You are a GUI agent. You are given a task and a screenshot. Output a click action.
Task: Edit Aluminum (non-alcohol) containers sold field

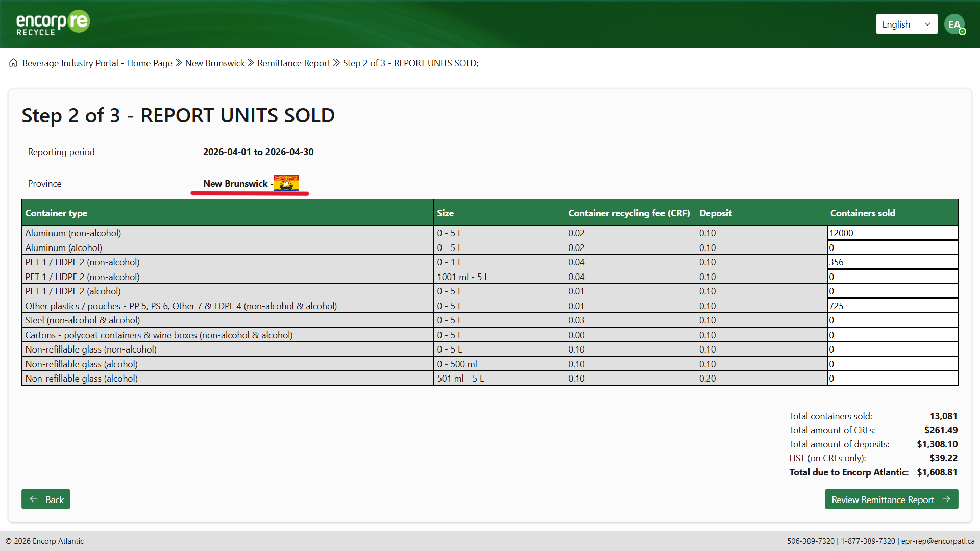click(x=892, y=233)
